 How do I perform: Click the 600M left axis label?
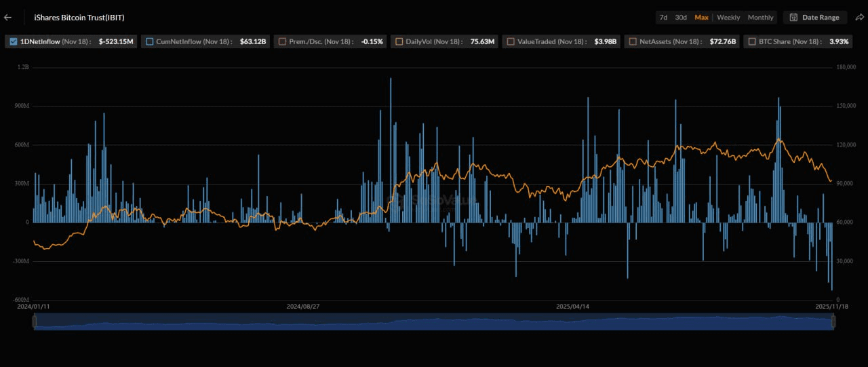pos(22,145)
